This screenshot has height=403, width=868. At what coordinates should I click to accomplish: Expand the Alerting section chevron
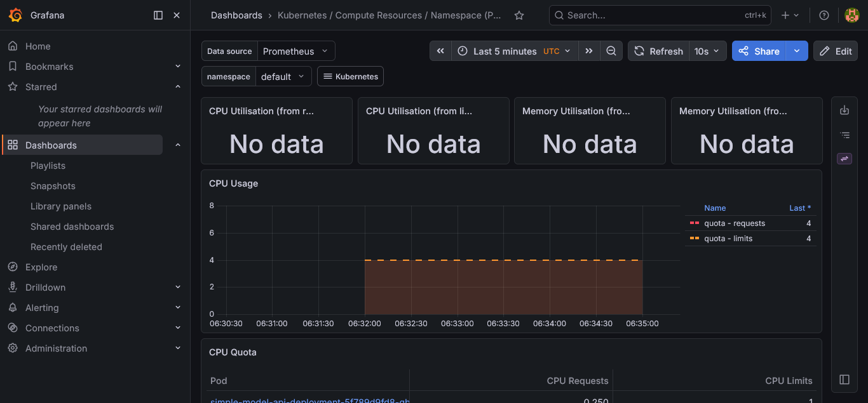(x=178, y=308)
